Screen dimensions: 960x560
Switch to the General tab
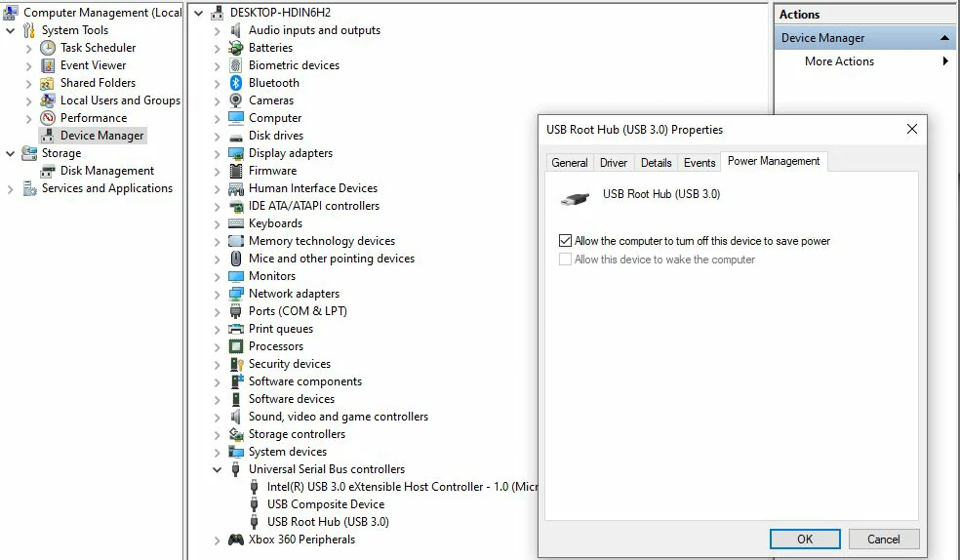(570, 162)
